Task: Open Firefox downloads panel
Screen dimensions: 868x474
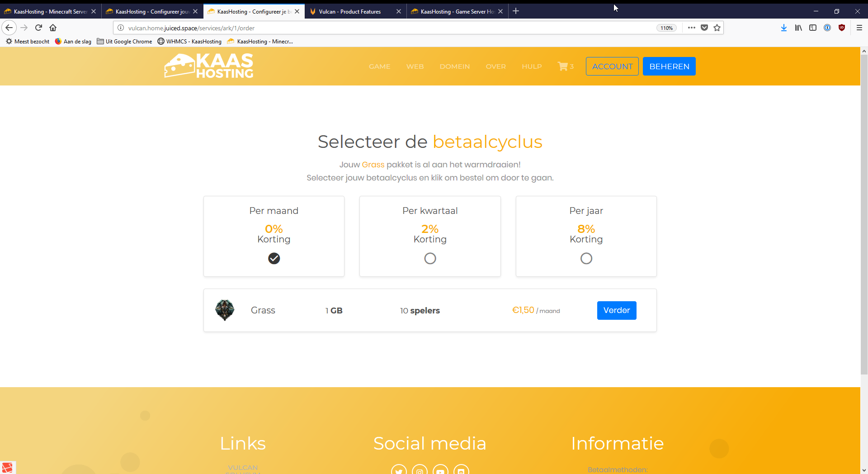Action: (x=784, y=28)
